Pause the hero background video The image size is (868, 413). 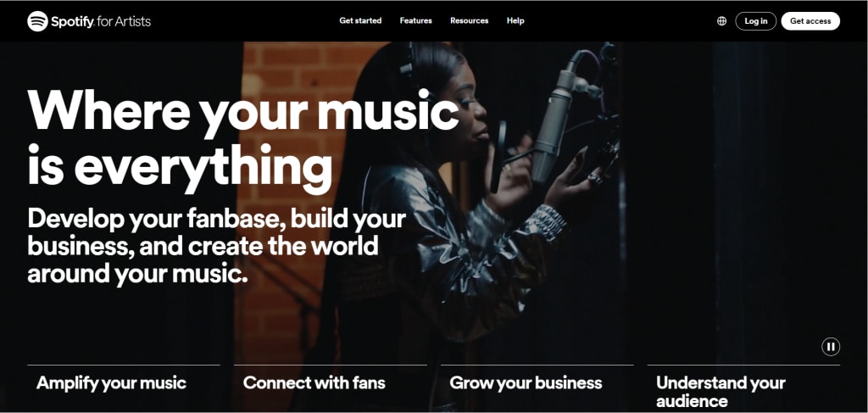click(x=831, y=347)
